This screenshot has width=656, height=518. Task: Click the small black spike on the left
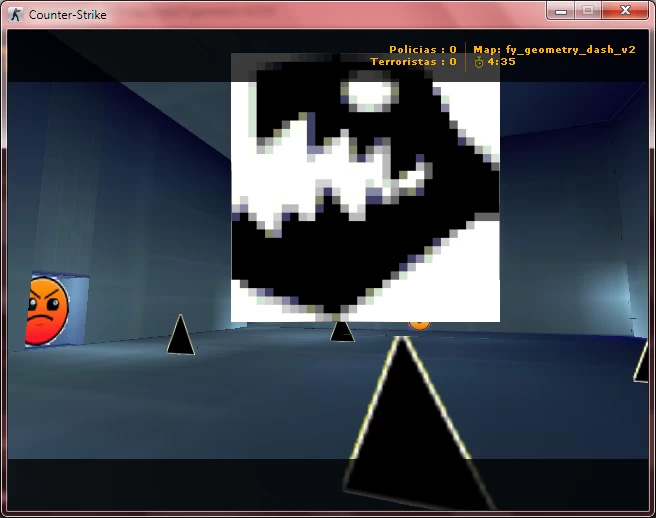181,335
